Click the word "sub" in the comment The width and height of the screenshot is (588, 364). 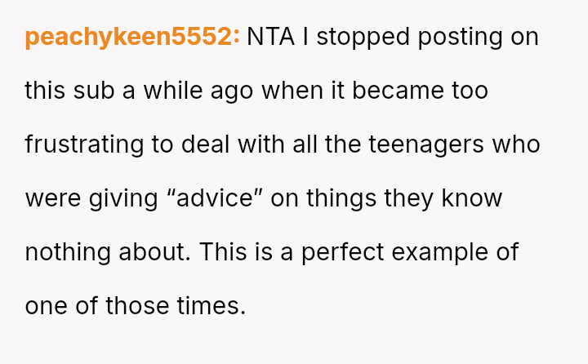pyautogui.click(x=93, y=91)
